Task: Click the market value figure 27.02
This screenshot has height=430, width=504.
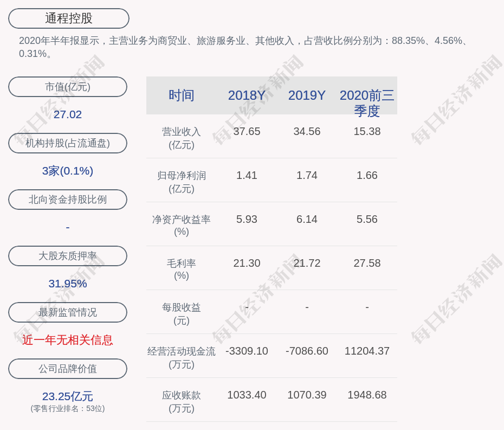Action: (68, 114)
